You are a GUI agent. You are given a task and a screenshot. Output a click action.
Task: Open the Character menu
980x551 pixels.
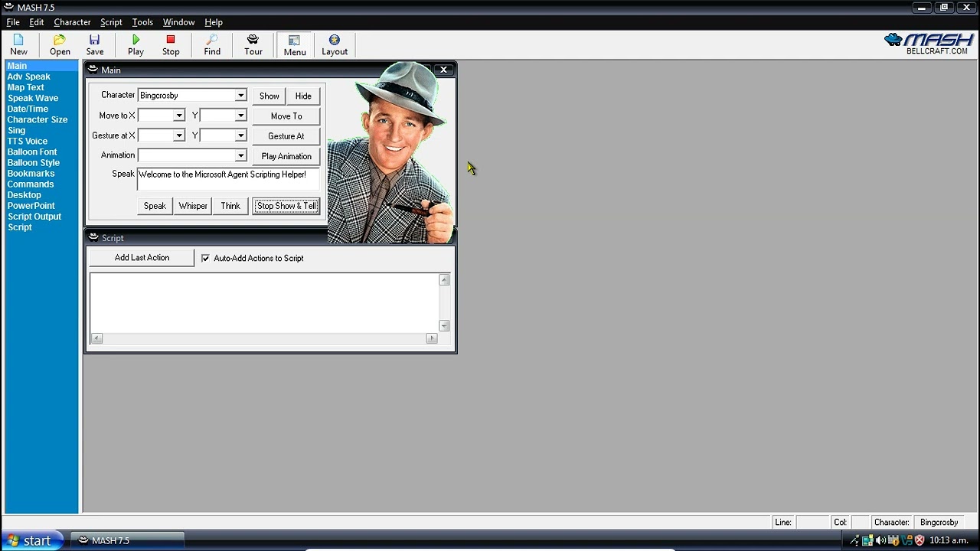tap(72, 22)
